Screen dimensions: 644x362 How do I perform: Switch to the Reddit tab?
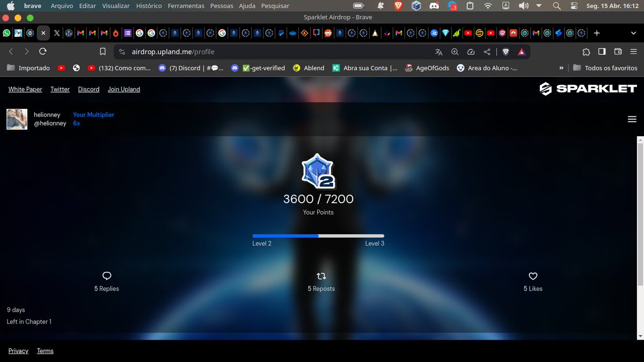click(328, 33)
